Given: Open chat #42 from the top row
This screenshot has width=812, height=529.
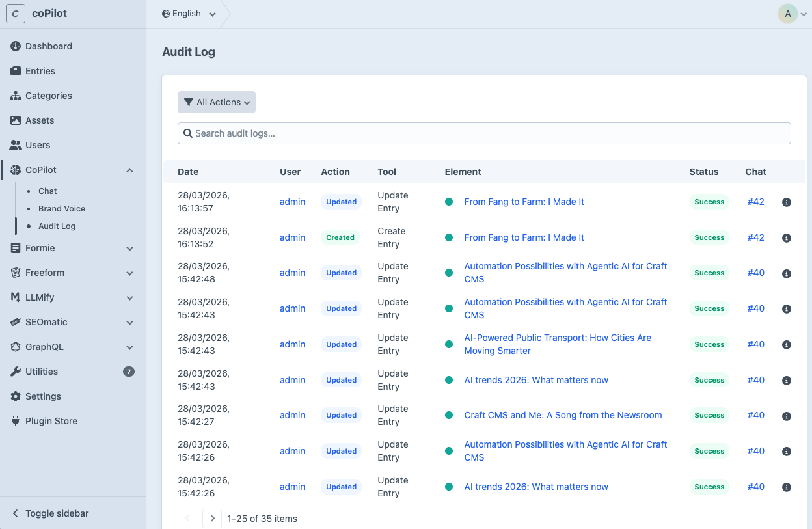Looking at the screenshot, I should [x=755, y=202].
